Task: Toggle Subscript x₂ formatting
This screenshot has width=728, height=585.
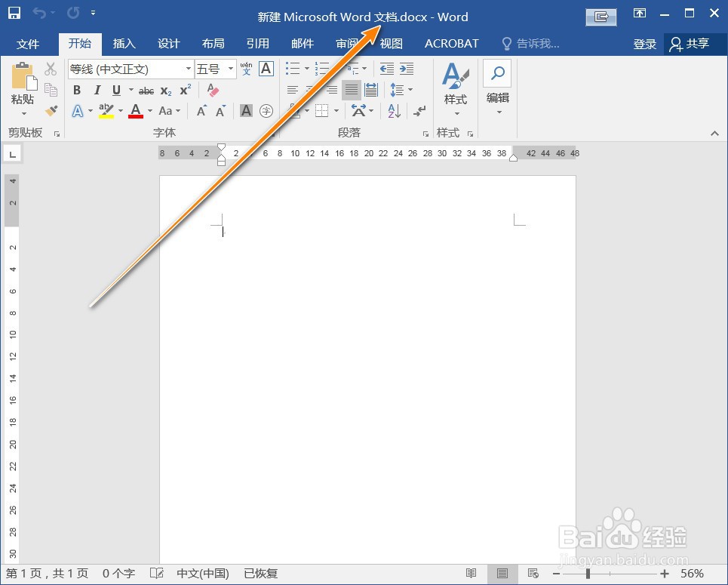Action: (166, 91)
